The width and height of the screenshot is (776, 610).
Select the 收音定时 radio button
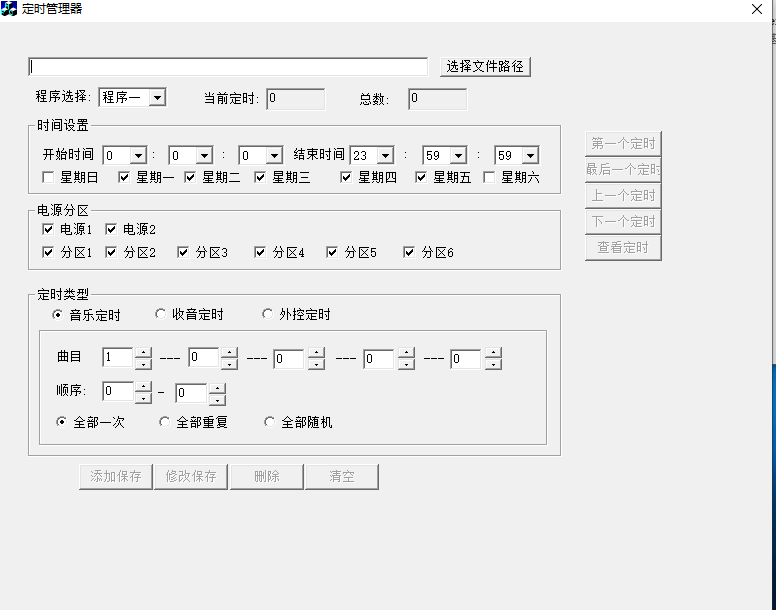pyautogui.click(x=160, y=314)
